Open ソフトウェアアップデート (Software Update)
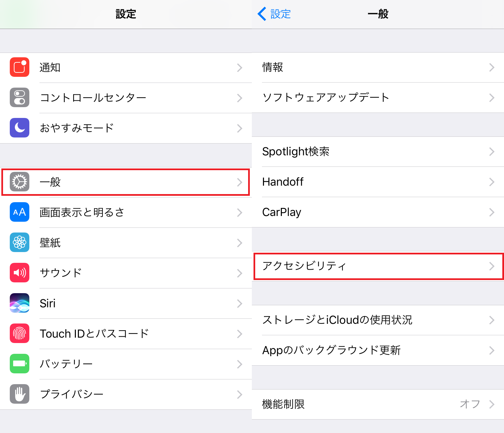504x433 pixels. [x=326, y=98]
